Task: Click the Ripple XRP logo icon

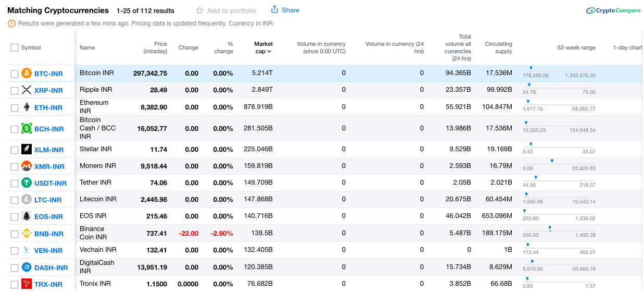Action: tap(27, 90)
